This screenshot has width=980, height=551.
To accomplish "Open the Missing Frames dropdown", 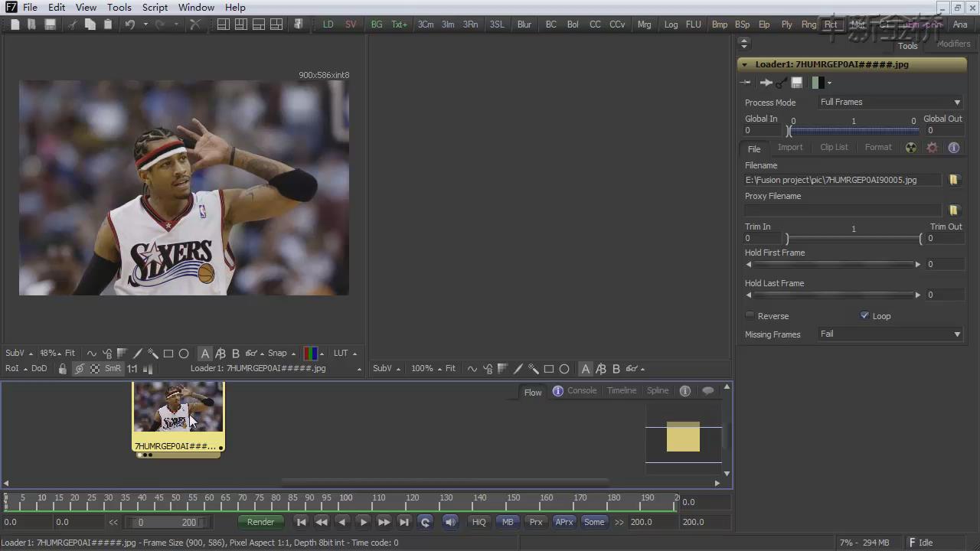I will click(890, 334).
